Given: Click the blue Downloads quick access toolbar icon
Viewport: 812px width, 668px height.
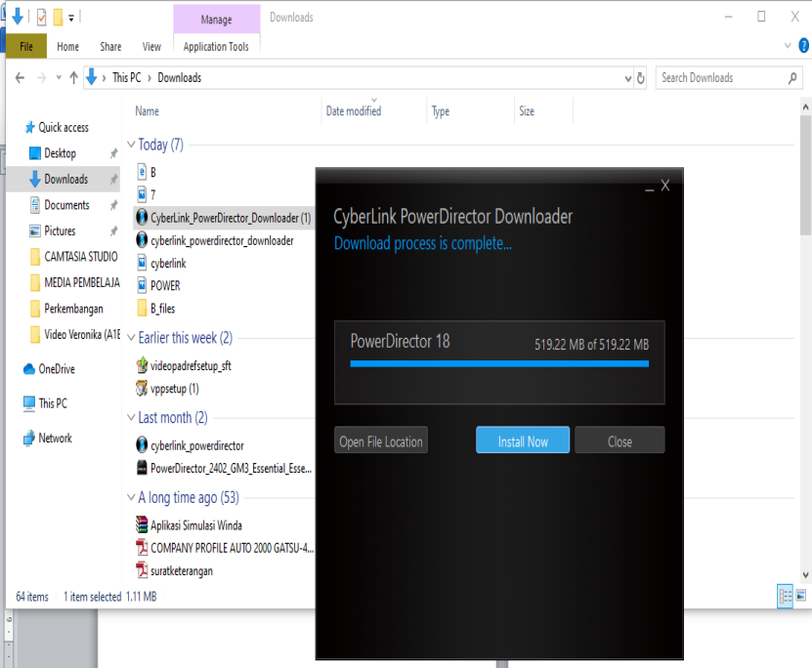Looking at the screenshot, I should 17,17.
